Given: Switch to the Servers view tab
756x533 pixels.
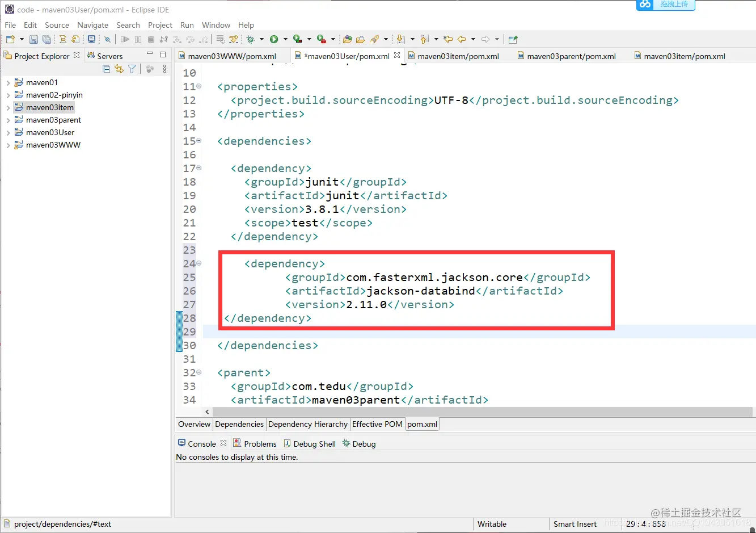Looking at the screenshot, I should point(105,56).
